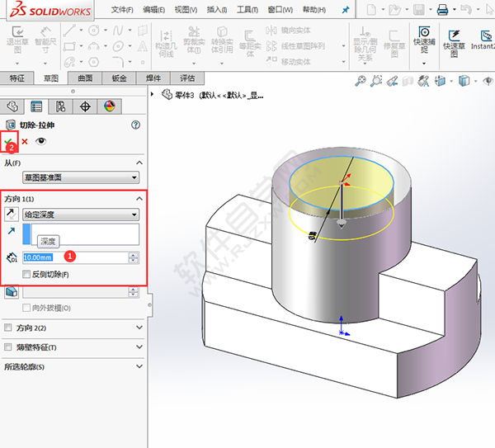This screenshot has height=448, width=495.
Task: Toggle the Draft outward (向外拔模) checkbox
Action: click(x=26, y=308)
